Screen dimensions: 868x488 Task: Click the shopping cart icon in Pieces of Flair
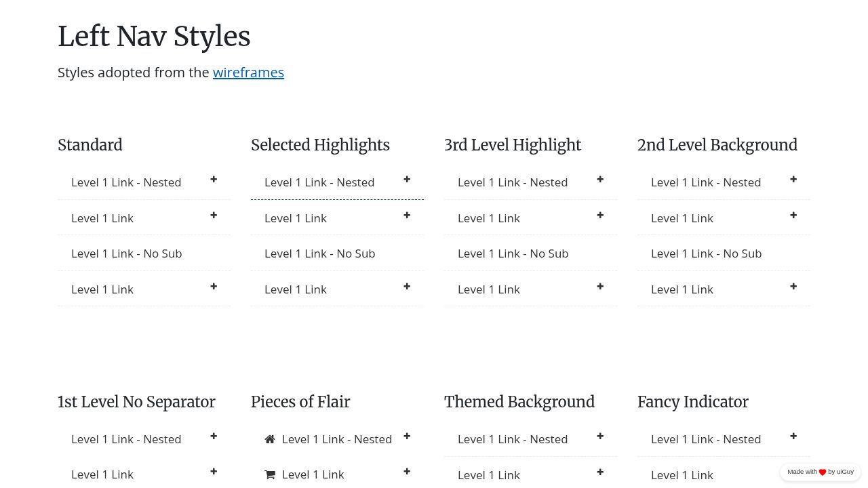pyautogui.click(x=270, y=474)
